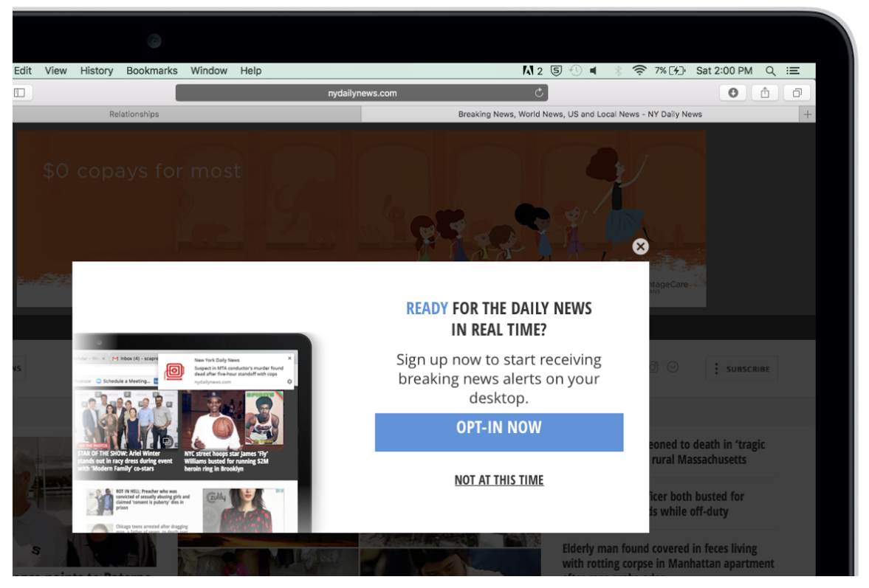The height and width of the screenshot is (588, 869).
Task: Expand the battery status menu
Action: tap(670, 71)
